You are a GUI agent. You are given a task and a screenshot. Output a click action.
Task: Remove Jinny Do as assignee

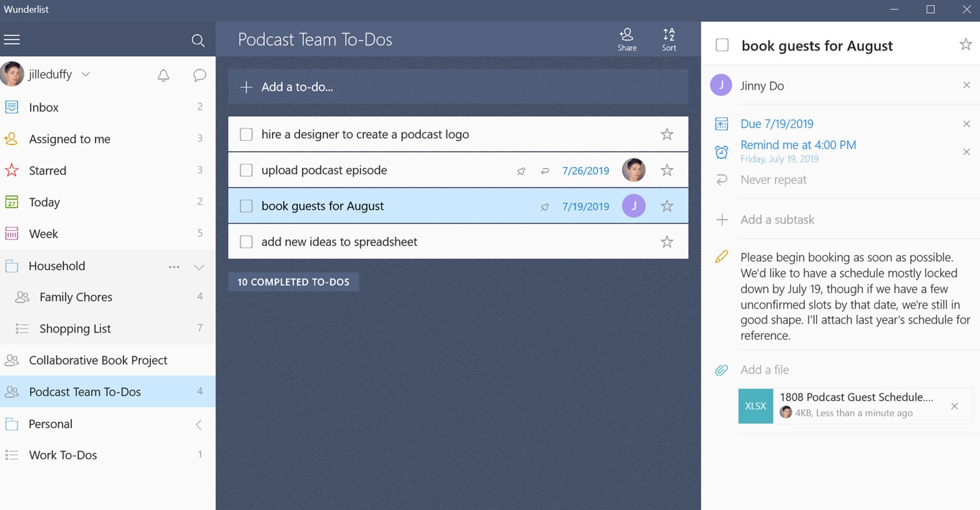coord(966,85)
